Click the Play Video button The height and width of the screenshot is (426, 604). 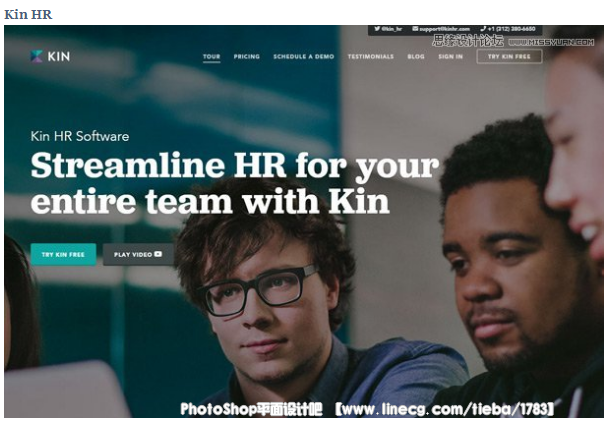[x=138, y=254]
